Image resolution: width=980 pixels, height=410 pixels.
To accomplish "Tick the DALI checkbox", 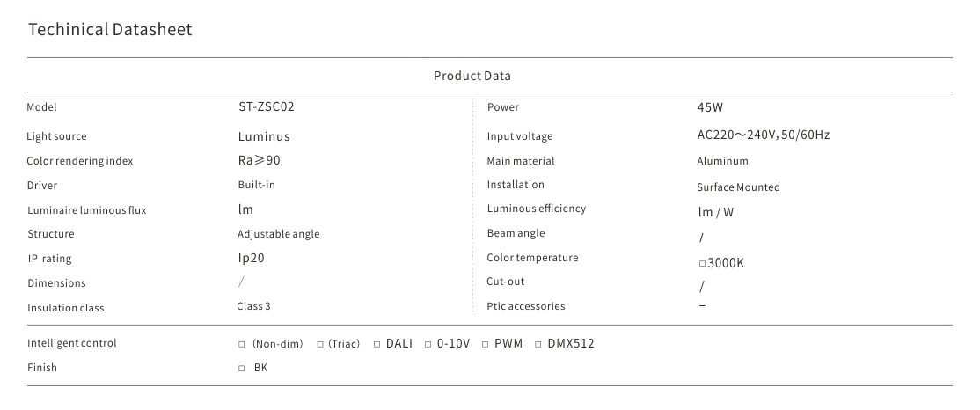I will click(x=377, y=344).
